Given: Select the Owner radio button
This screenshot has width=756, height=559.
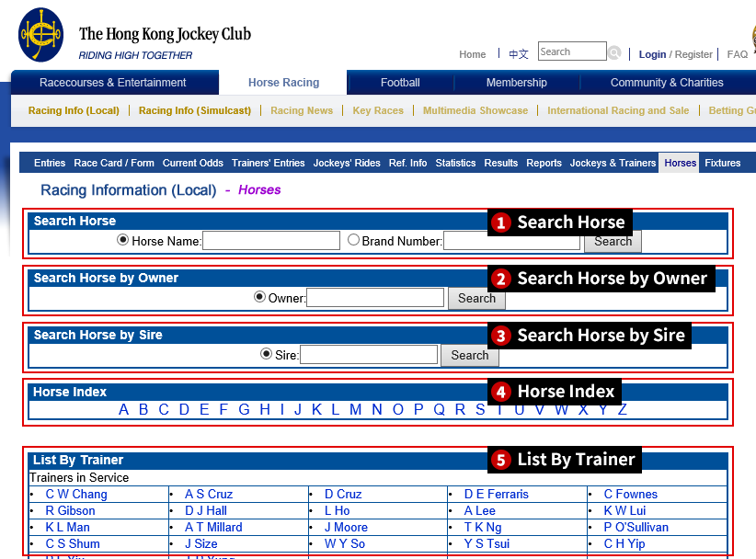Looking at the screenshot, I should pos(259,297).
